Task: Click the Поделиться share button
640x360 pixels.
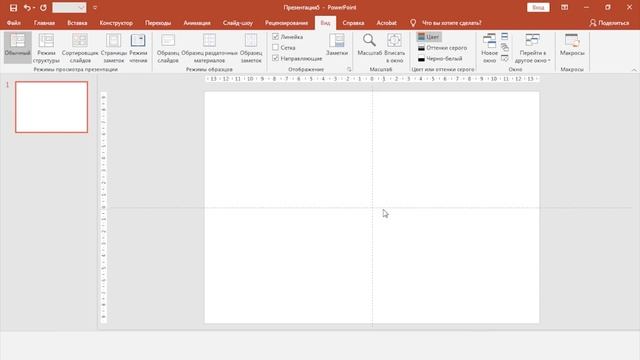Action: (x=609, y=23)
